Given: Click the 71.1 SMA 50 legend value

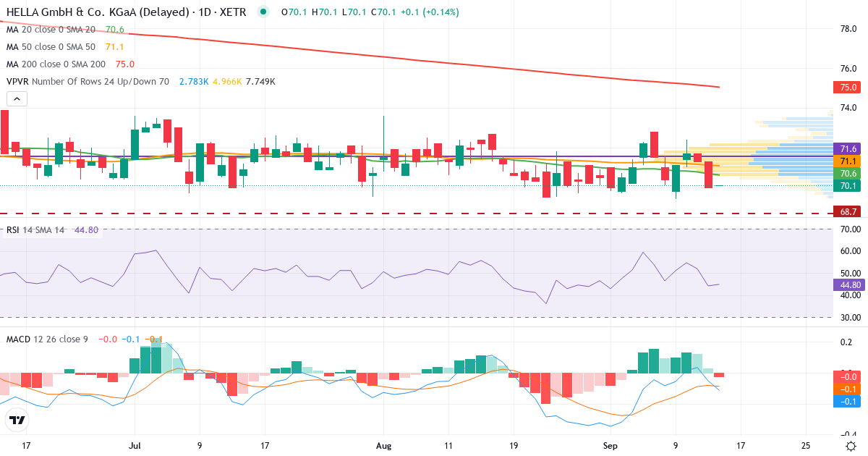Looking at the screenshot, I should tap(115, 47).
